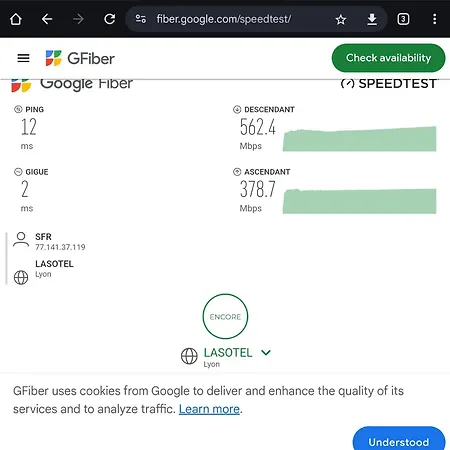Click the Check availability button
Screen dimensions: 450x450
(388, 58)
